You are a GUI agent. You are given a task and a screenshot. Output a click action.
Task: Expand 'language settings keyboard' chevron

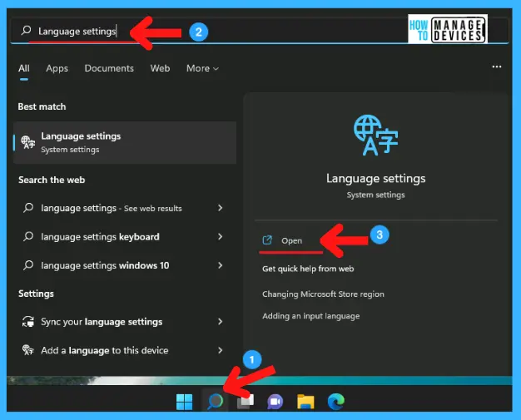click(x=220, y=236)
